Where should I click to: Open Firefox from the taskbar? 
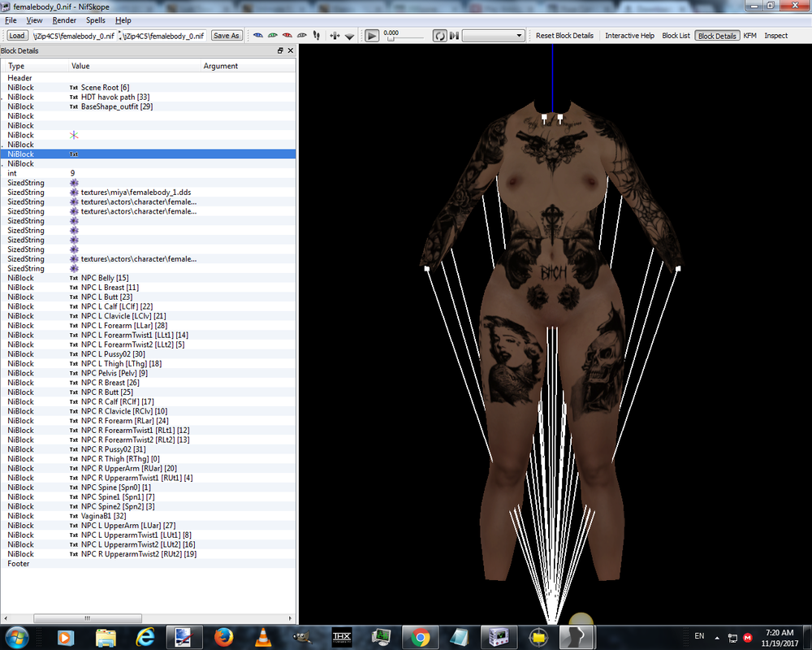224,638
